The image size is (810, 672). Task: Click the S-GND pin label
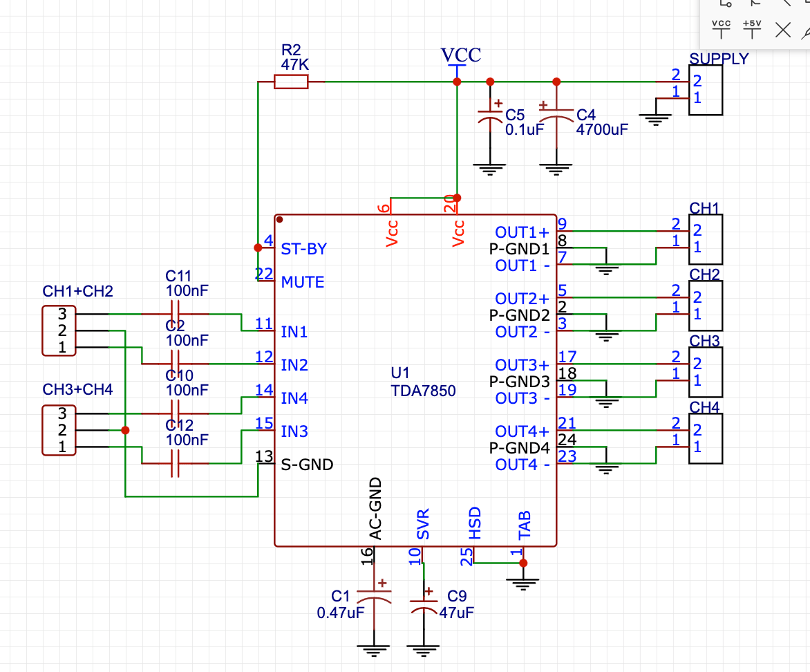pos(307,465)
